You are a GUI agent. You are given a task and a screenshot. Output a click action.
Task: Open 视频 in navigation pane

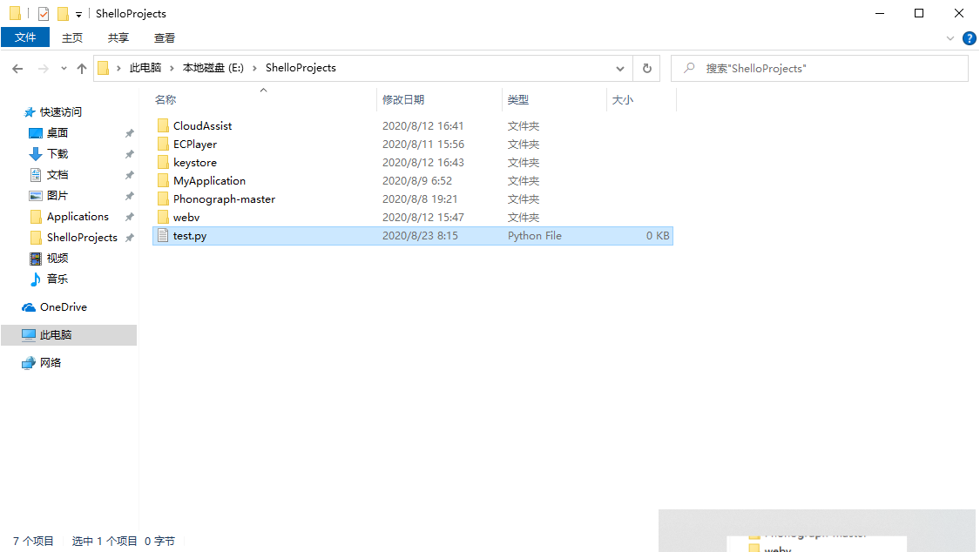click(57, 258)
